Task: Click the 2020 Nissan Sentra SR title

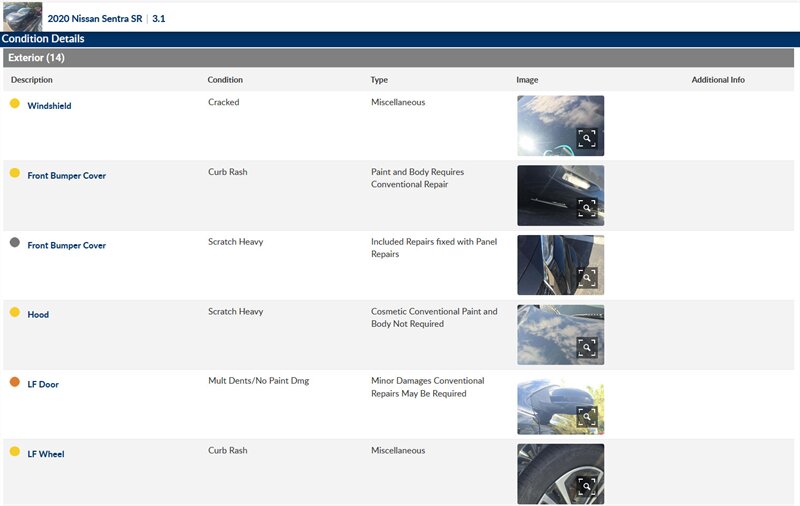Action: tap(96, 19)
